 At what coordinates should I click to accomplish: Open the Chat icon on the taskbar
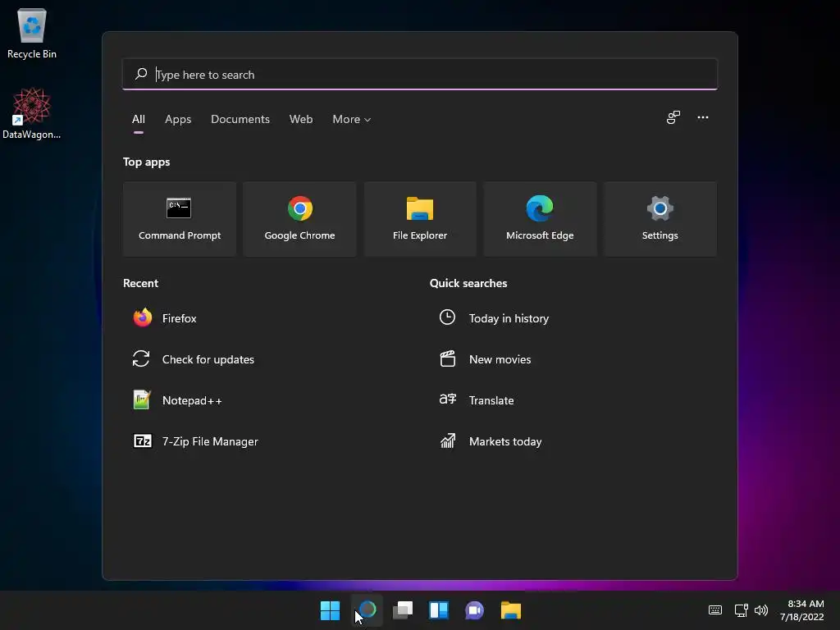(475, 610)
